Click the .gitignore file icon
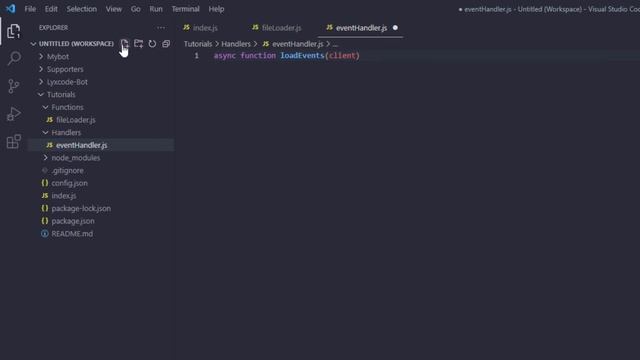Image resolution: width=640 pixels, height=360 pixels. [x=45, y=171]
